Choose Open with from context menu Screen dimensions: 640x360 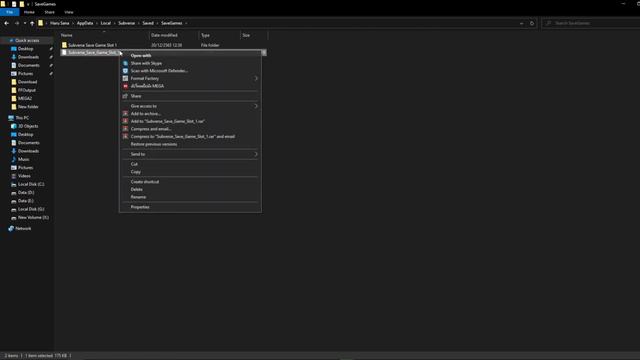point(141,56)
